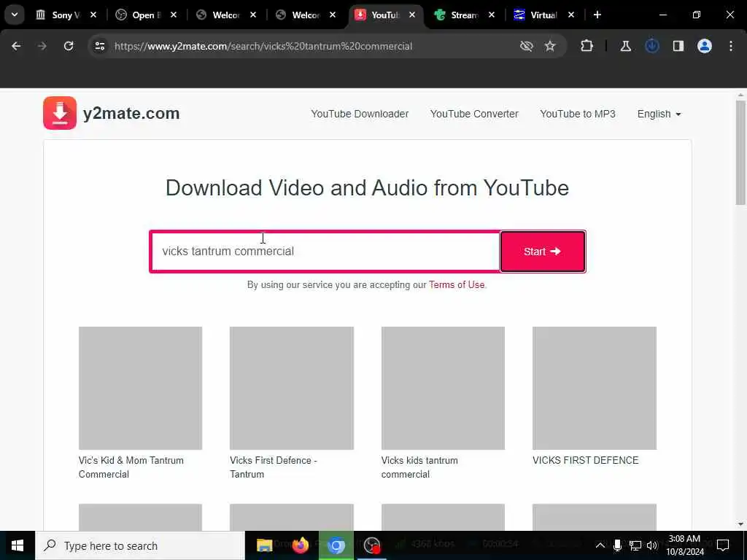Open the Windows Start menu
The image size is (747, 560).
(x=18, y=545)
